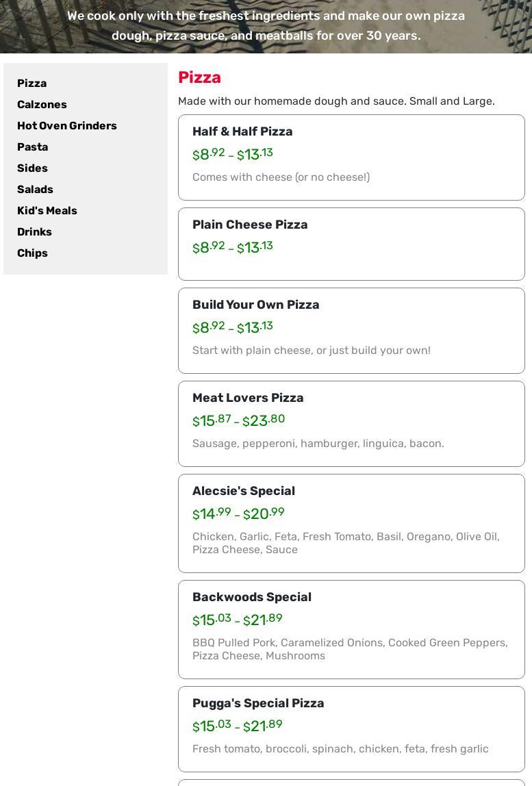532x786 pixels.
Task: Open the Half & Half Pizza item
Action: 242,131
